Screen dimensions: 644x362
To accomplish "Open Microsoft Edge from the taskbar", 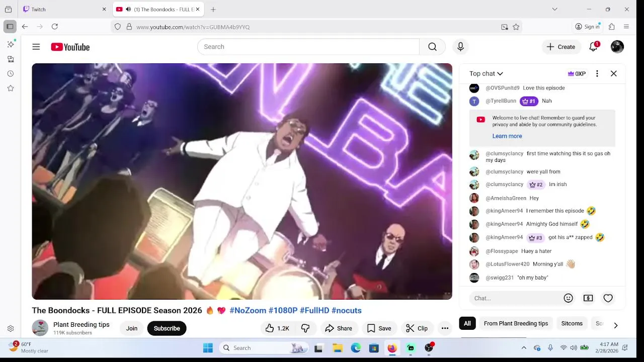I will click(x=356, y=348).
